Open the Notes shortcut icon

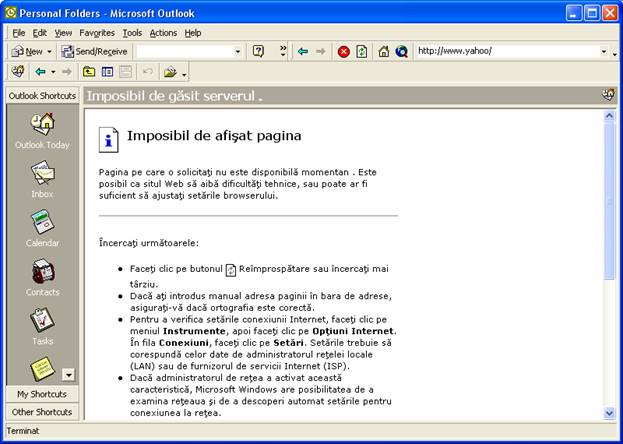point(42,369)
